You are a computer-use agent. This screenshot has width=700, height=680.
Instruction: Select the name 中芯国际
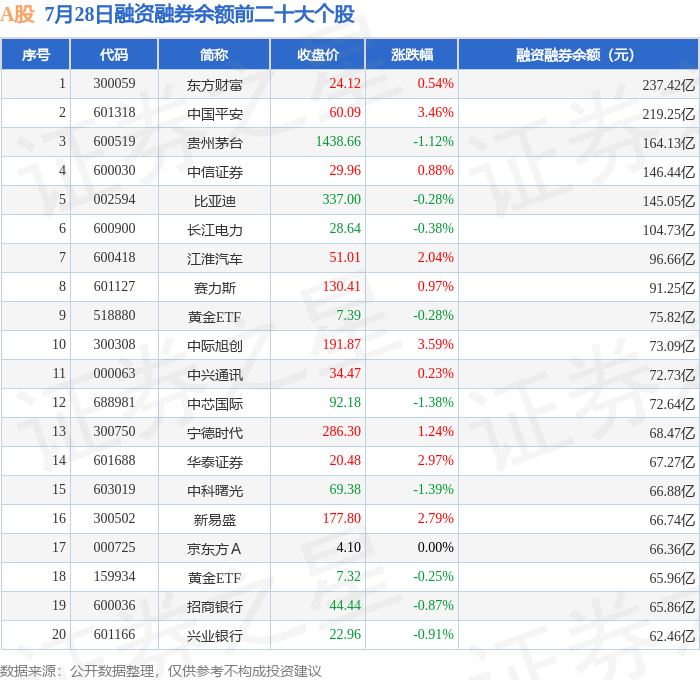point(215,404)
